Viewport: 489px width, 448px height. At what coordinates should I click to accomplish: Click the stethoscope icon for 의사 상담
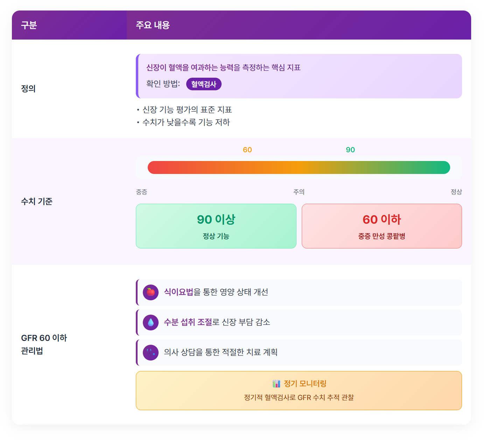(151, 352)
